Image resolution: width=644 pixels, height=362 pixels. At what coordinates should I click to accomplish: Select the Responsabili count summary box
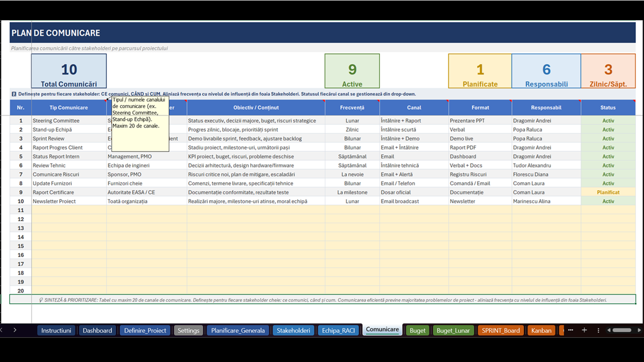(546, 71)
